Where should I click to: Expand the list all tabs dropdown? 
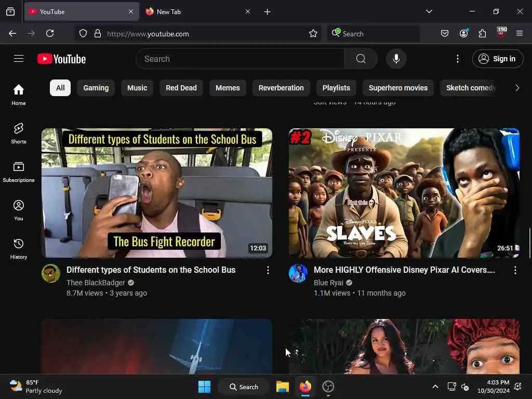[x=429, y=11]
